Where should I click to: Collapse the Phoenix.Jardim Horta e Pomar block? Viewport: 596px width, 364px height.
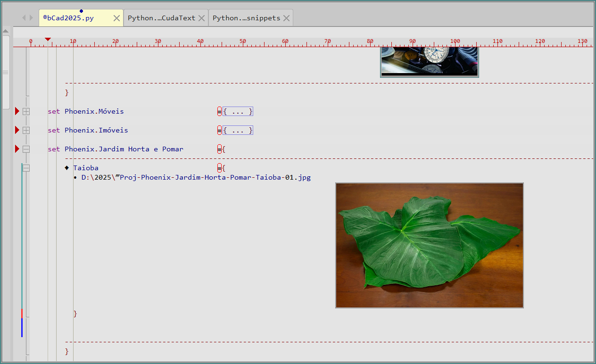[x=26, y=149]
